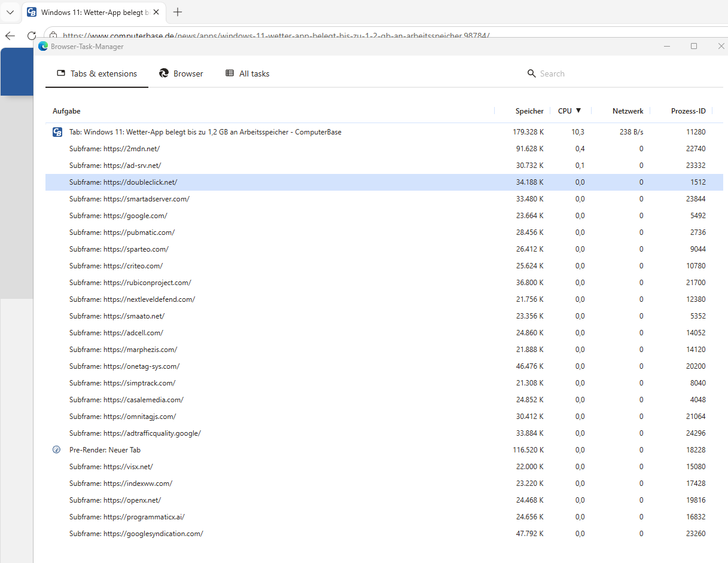Viewport: 728px width, 563px height.
Task: Switch to the Tabs & extensions tab
Action: click(x=97, y=74)
